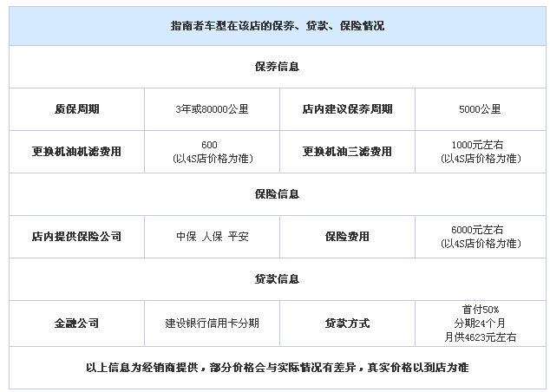Click the 金融公司 label cell
Image resolution: width=550 pixels, height=392 pixels.
(x=77, y=323)
